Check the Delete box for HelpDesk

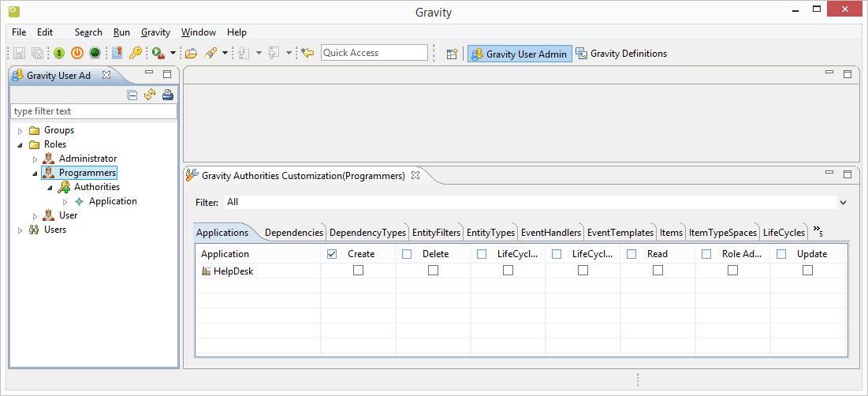[x=433, y=271]
